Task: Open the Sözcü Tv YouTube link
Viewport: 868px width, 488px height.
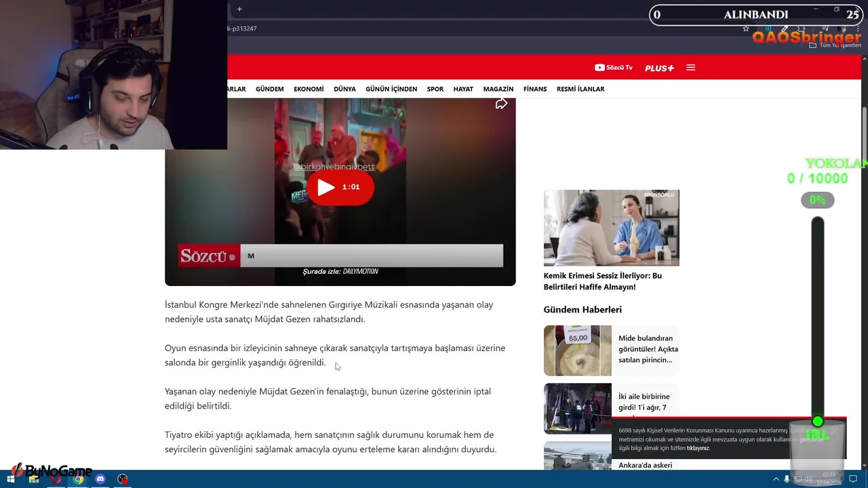Action: [x=614, y=68]
